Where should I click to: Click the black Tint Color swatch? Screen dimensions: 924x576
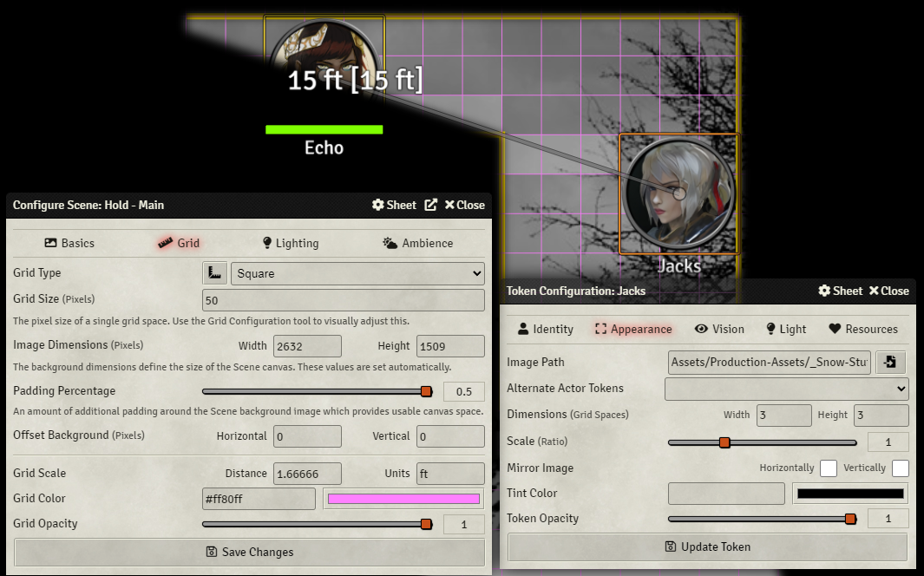[x=849, y=494]
